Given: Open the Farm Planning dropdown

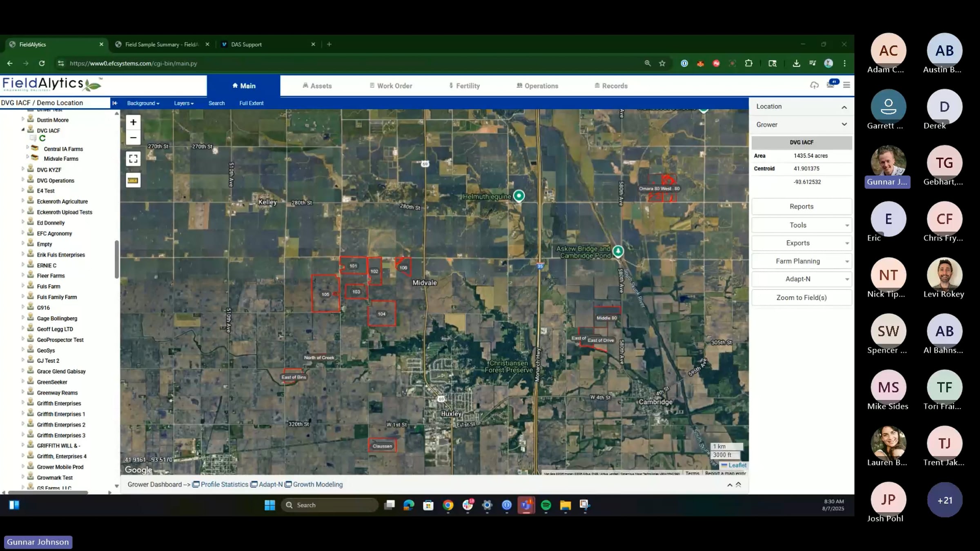Looking at the screenshot, I should pos(802,261).
